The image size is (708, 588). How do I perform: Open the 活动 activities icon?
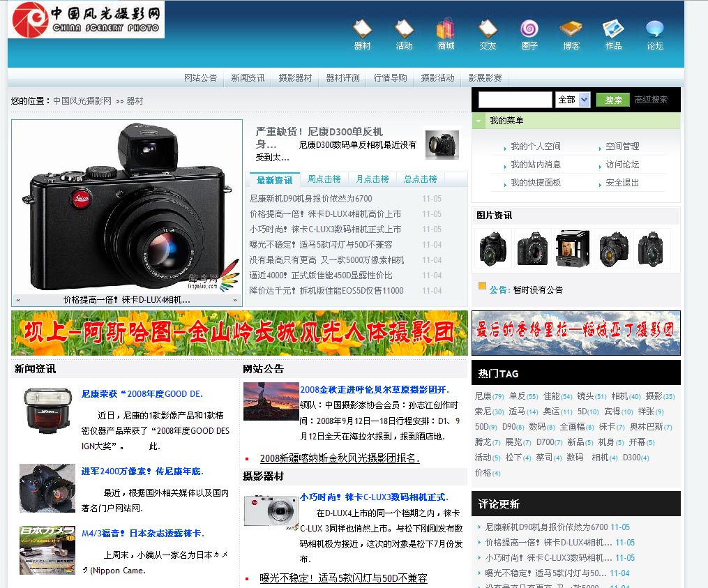[404, 35]
